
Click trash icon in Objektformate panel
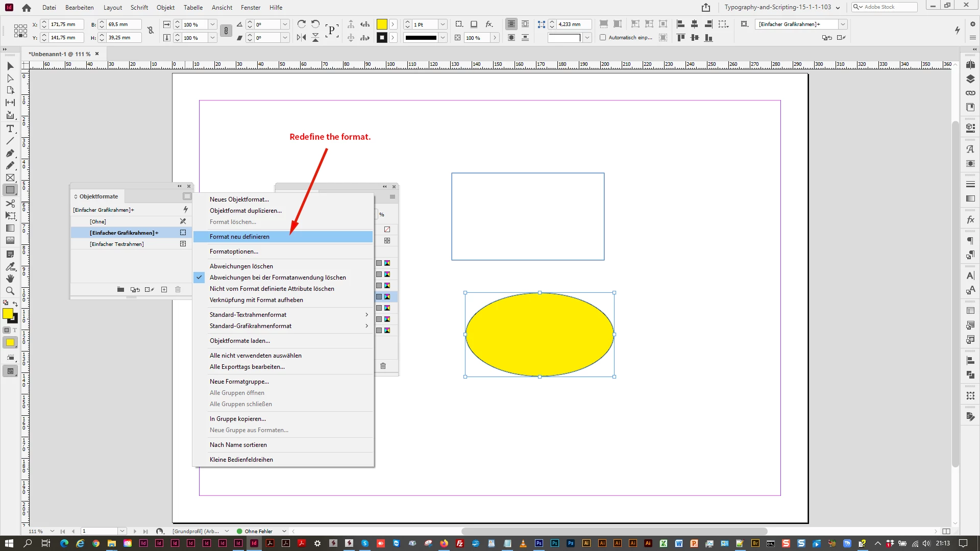178,289
